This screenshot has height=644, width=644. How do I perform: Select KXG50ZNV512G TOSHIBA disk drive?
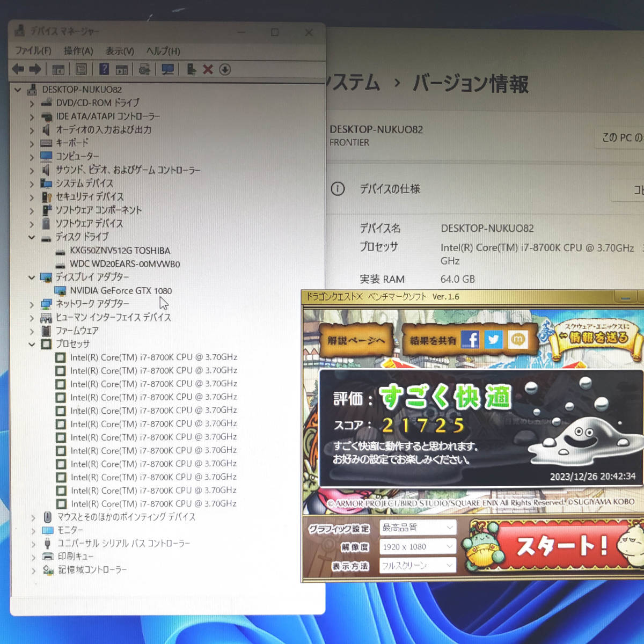[x=120, y=251]
